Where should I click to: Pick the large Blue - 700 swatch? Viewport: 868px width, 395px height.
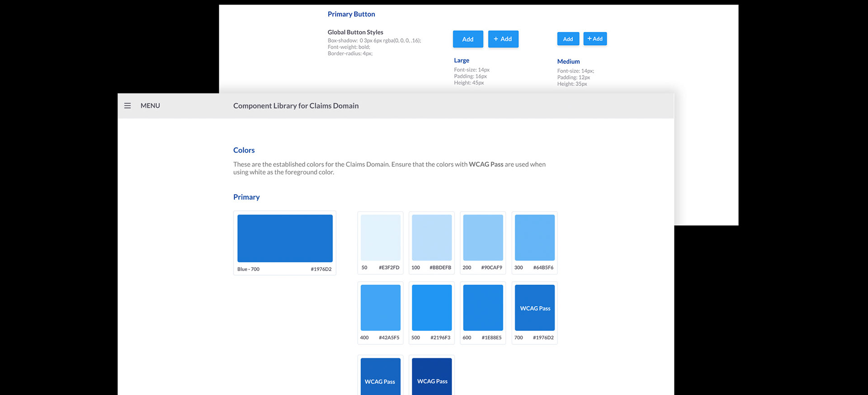285,238
